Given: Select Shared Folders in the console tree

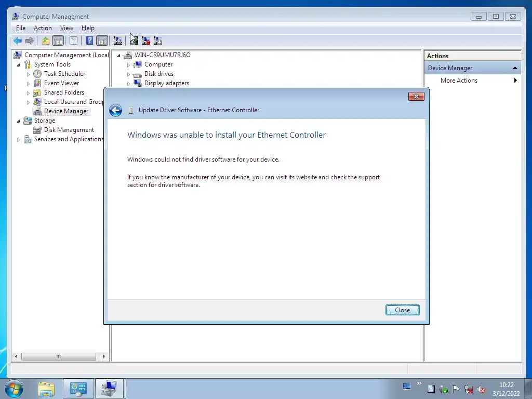Looking at the screenshot, I should click(64, 92).
